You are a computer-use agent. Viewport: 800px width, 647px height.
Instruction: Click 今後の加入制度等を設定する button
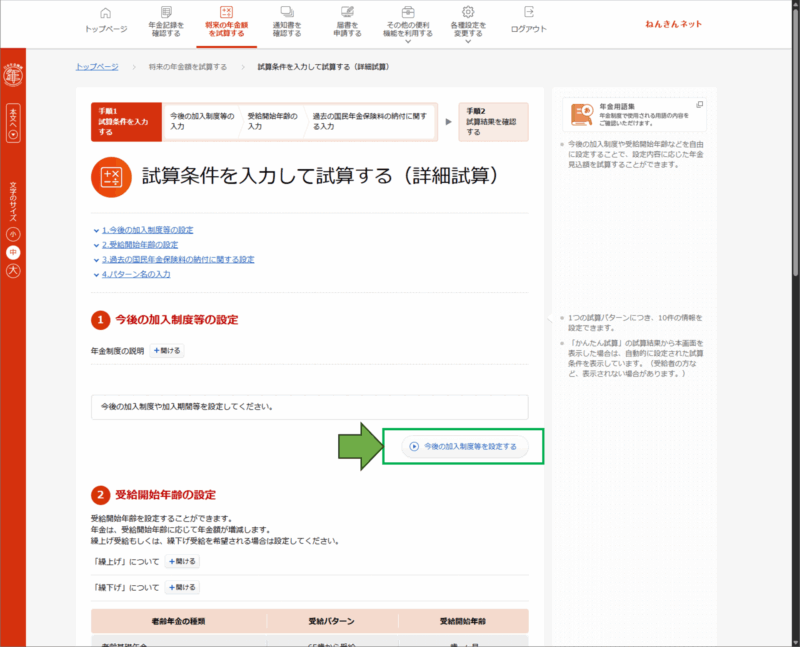coord(463,447)
